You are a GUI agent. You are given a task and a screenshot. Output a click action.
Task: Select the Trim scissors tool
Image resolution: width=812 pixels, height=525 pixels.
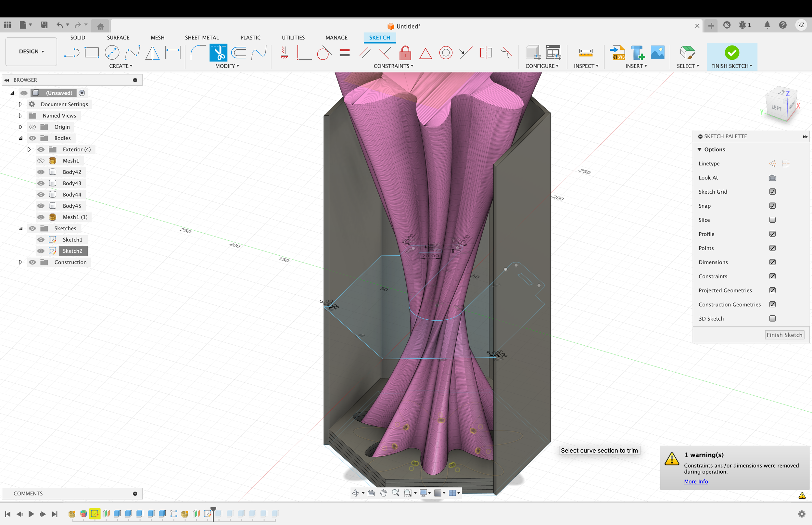(218, 53)
